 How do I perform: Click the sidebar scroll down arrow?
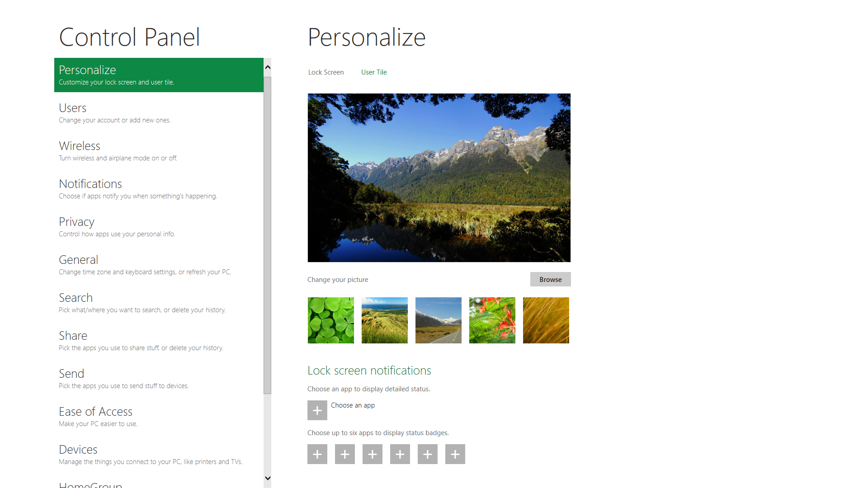coord(268,478)
